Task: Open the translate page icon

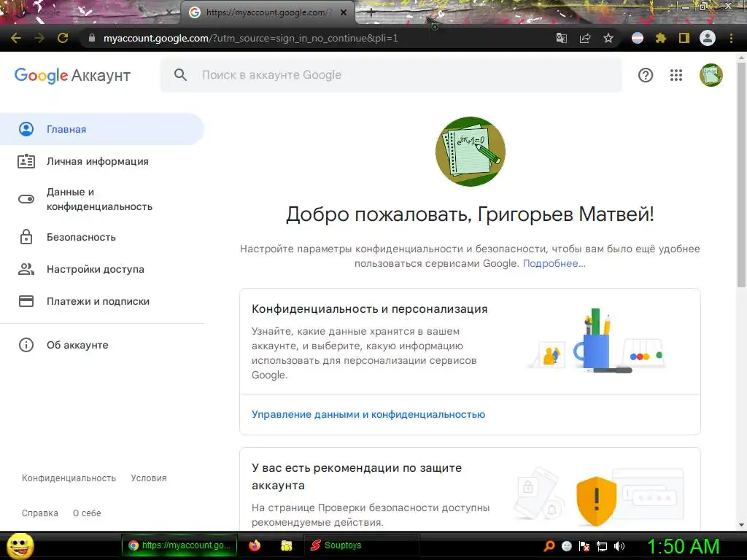Action: (562, 38)
